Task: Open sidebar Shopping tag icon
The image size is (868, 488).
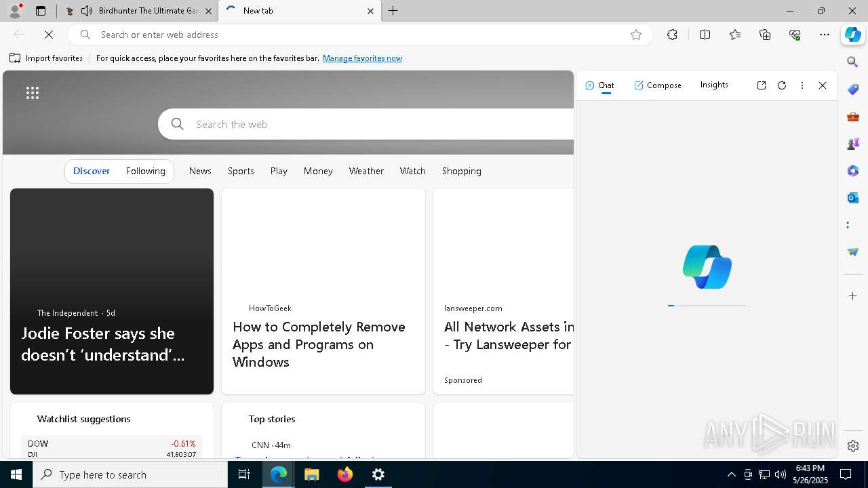Action: coord(853,89)
